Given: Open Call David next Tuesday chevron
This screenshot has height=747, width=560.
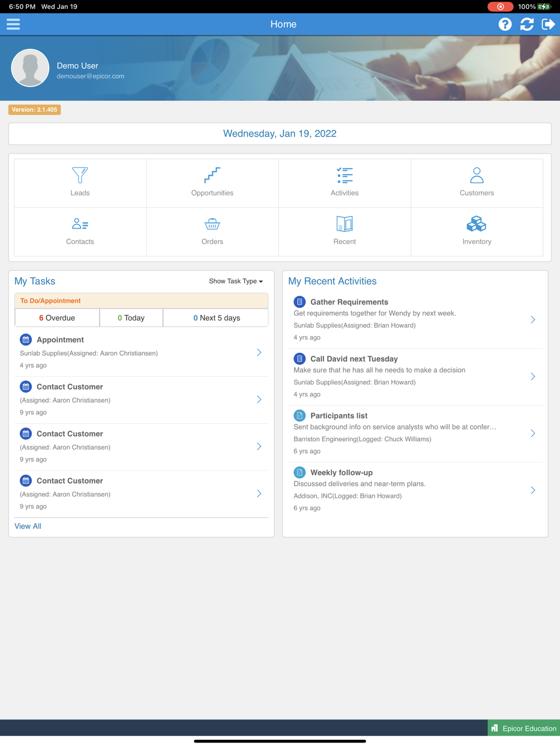Looking at the screenshot, I should [x=533, y=376].
